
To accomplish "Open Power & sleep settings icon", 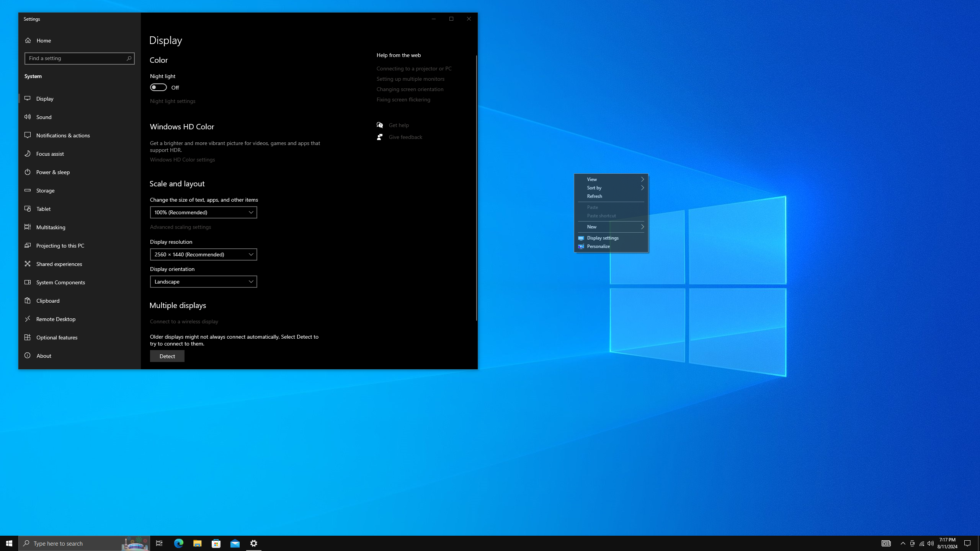I will pyautogui.click(x=28, y=172).
